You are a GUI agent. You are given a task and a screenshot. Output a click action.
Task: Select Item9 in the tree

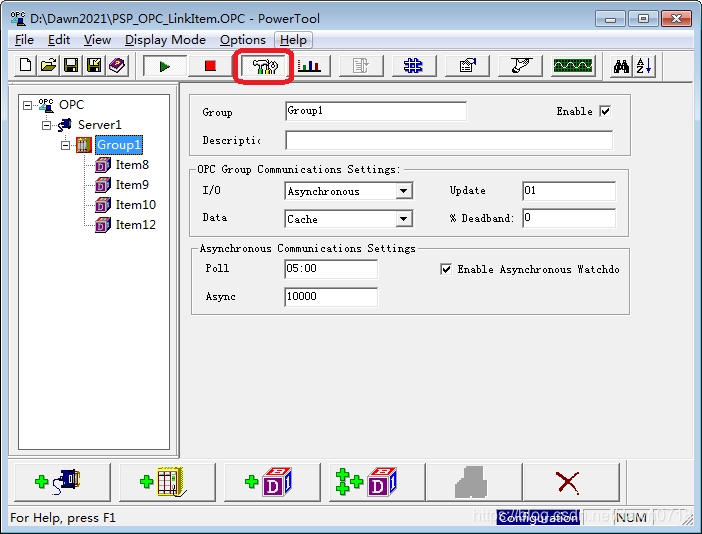[132, 184]
